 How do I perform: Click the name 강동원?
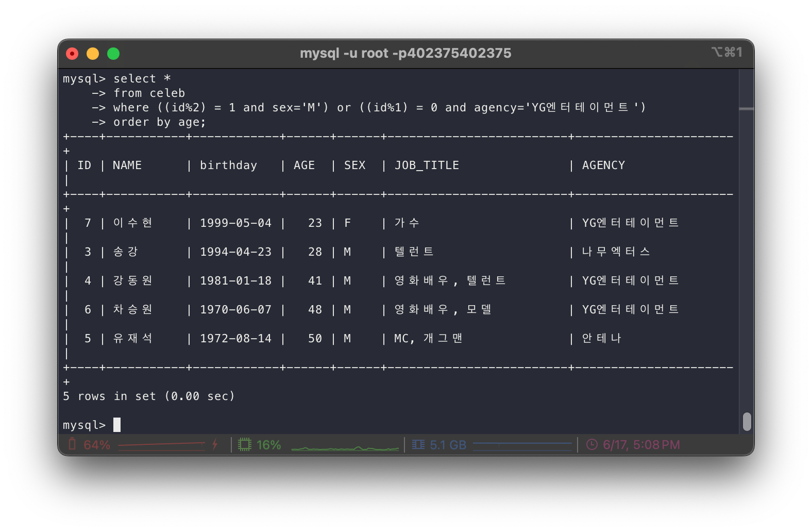tap(132, 280)
